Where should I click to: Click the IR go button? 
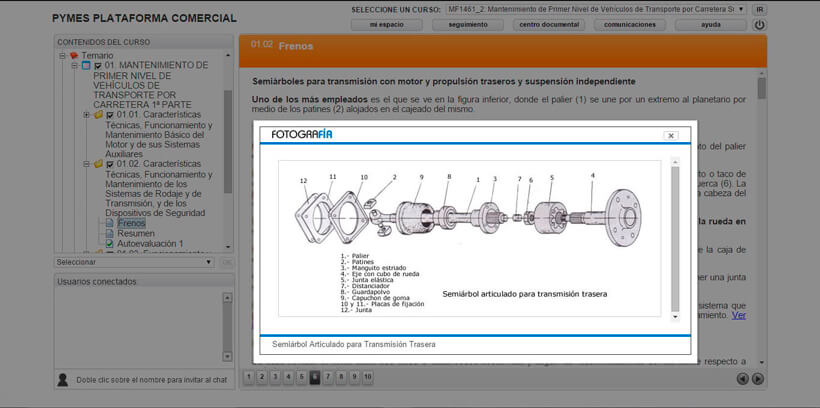click(760, 9)
